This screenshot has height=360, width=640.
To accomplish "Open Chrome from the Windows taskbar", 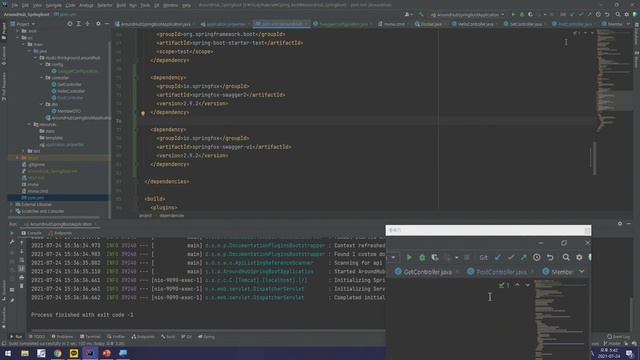I will point(58,353).
